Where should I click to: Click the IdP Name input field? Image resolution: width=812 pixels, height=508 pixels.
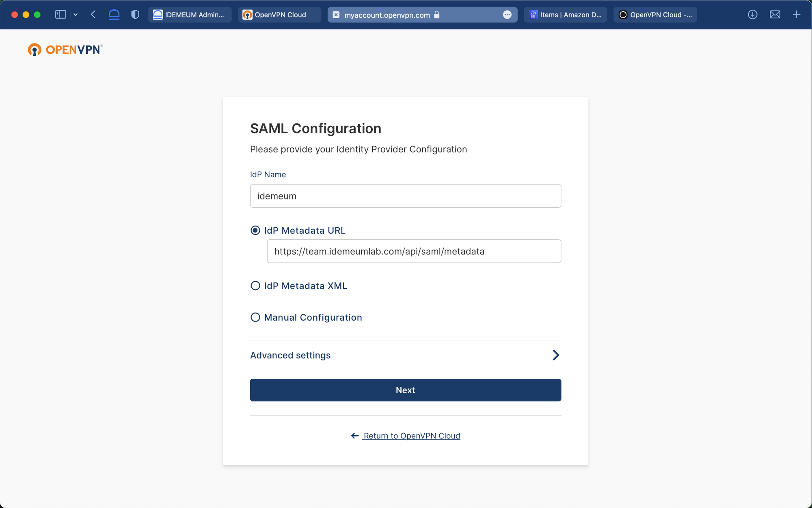[406, 196]
